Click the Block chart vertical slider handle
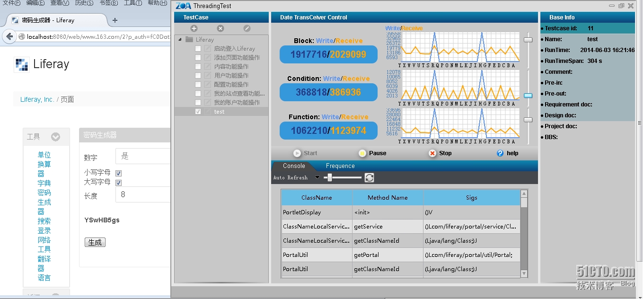This screenshot has width=644, height=299. [528, 40]
